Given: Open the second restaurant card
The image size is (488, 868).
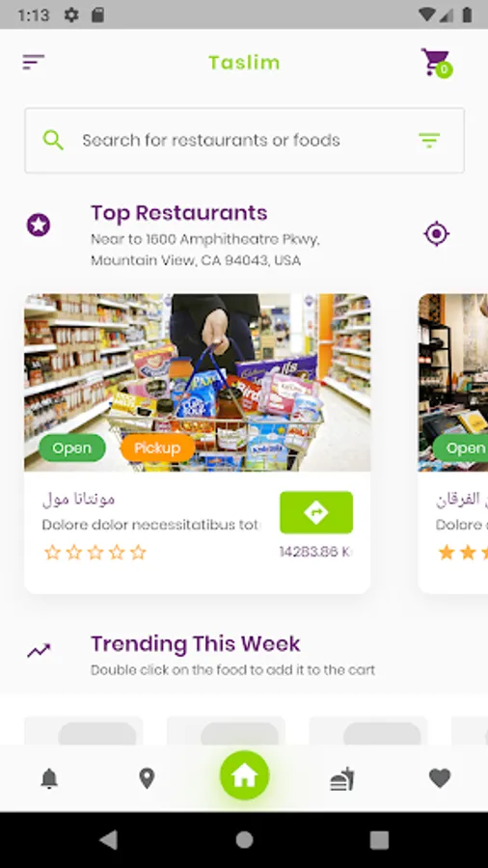Looking at the screenshot, I should coord(453,444).
